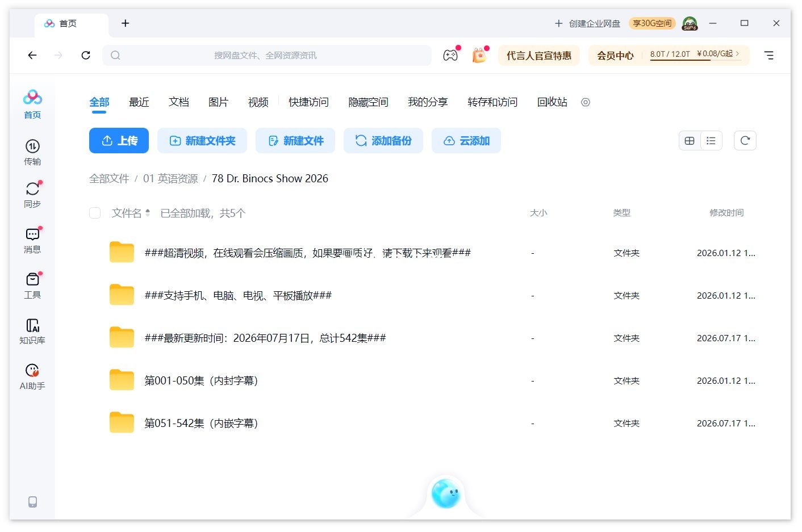Open folder 第001-050集(内封字幕)

(x=201, y=380)
